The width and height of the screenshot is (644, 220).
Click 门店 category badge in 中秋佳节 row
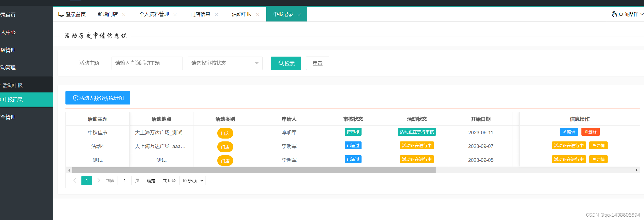(225, 133)
